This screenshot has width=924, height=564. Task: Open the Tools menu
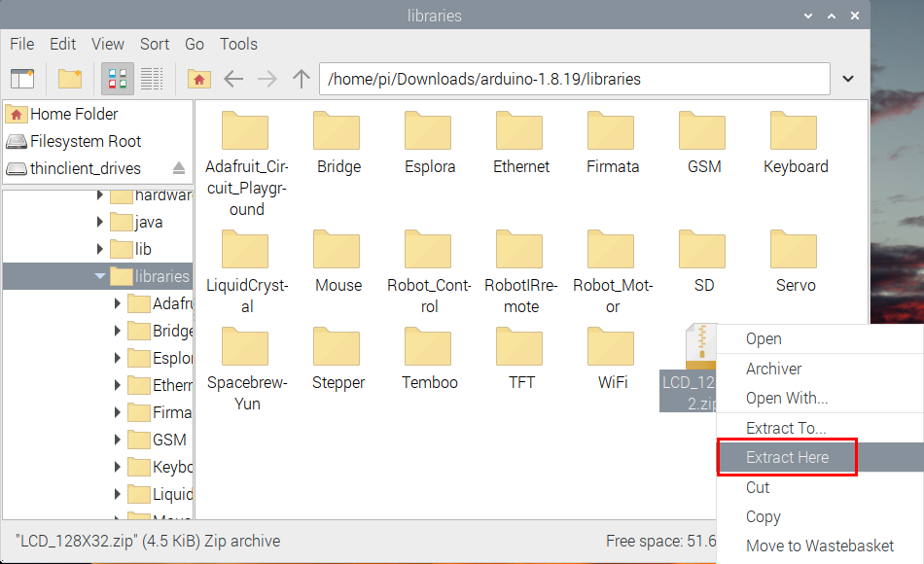click(238, 44)
